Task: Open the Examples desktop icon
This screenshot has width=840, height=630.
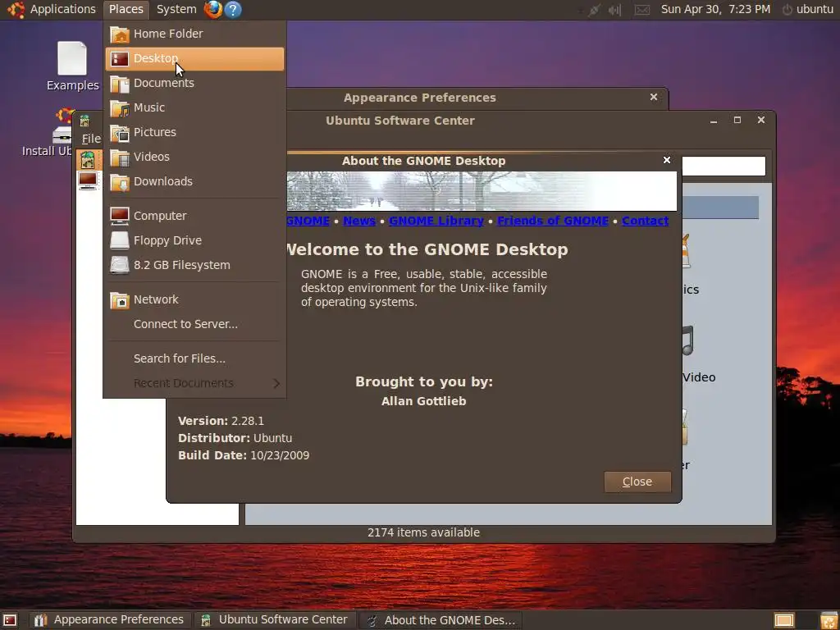Action: (72, 66)
